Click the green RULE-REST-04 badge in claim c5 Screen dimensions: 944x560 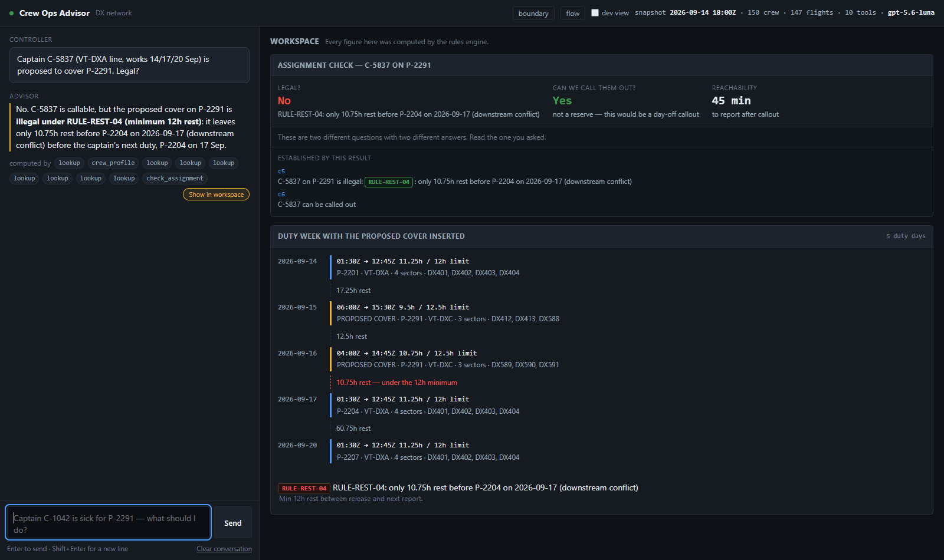tap(389, 182)
